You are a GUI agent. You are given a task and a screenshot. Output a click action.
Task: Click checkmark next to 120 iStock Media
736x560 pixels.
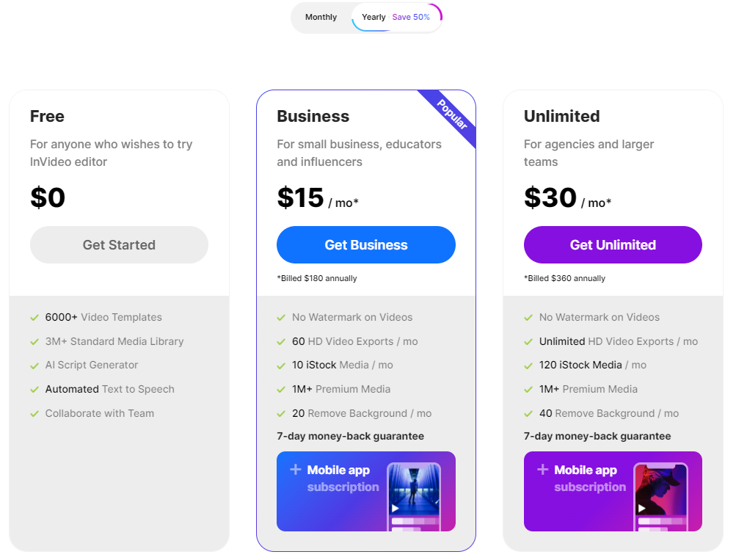[528, 365]
